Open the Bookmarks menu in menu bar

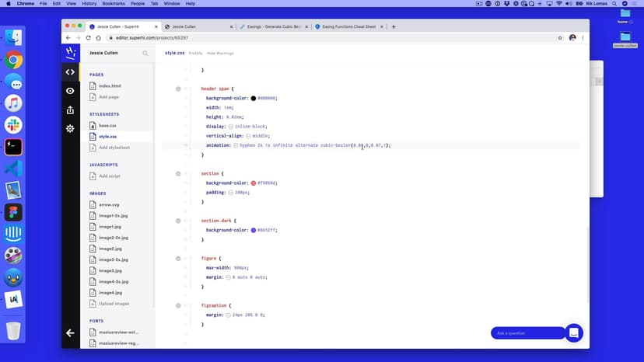click(x=113, y=4)
